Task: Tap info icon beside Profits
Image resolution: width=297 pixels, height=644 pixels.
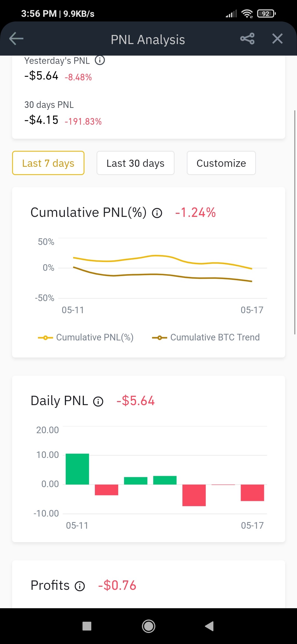Action: tap(80, 586)
